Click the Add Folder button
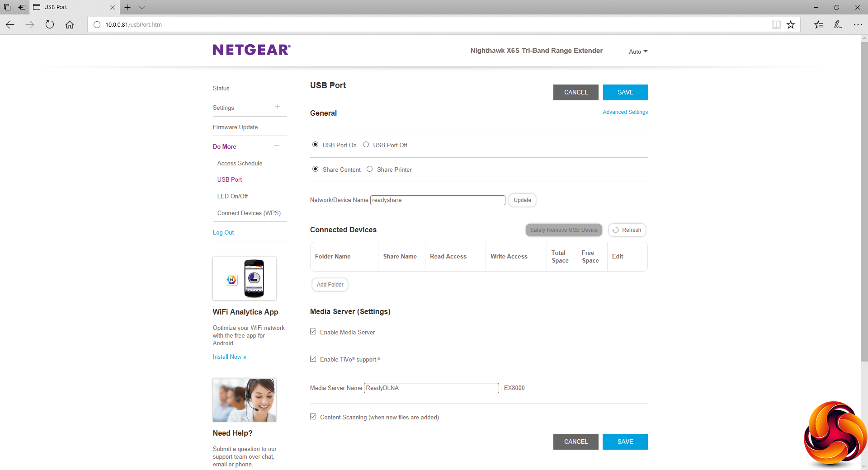 (330, 285)
